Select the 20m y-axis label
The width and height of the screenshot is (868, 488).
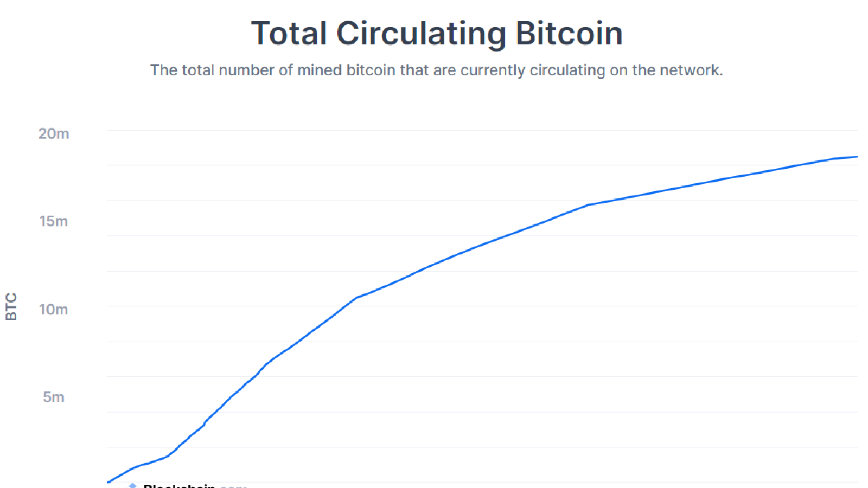point(54,133)
